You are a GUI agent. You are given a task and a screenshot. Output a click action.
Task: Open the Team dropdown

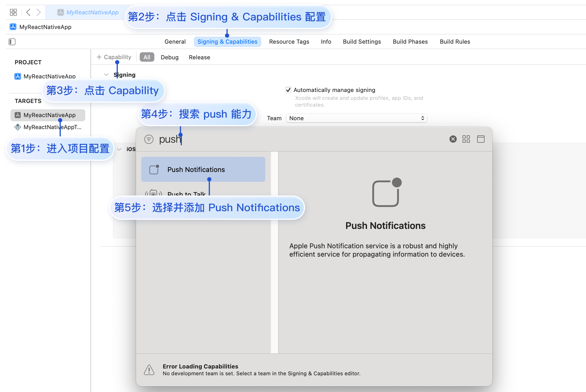pyautogui.click(x=356, y=118)
